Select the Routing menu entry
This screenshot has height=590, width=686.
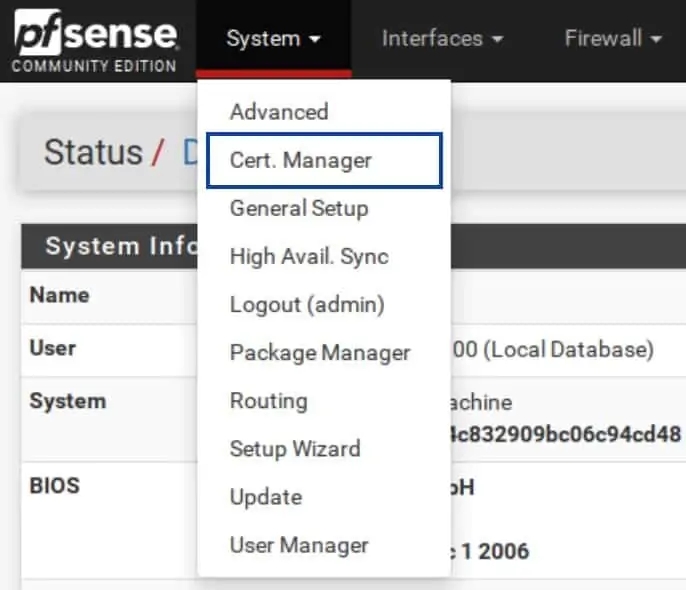268,401
